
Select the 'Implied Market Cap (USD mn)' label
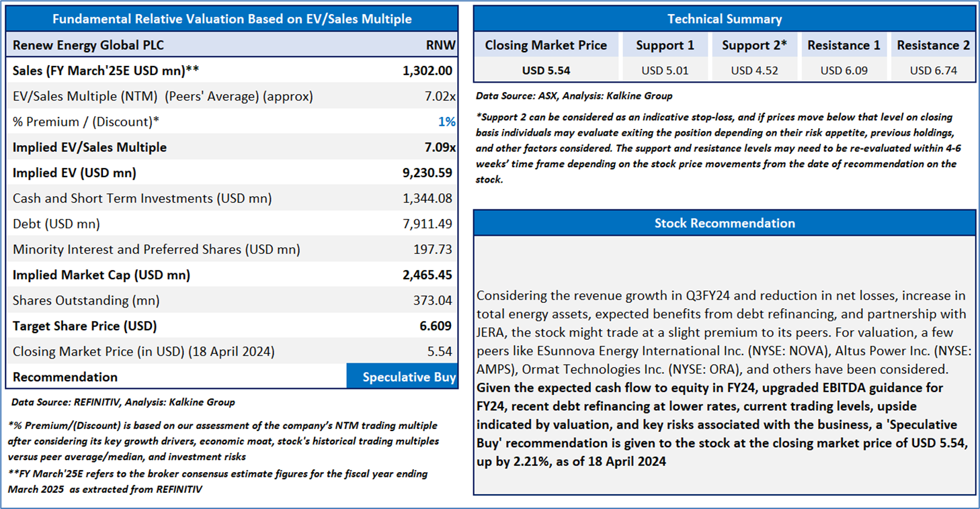(x=101, y=275)
